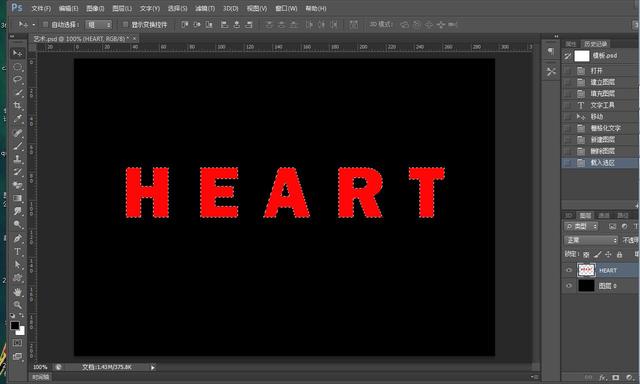Select the Shape tool
The width and height of the screenshot is (640, 384).
(17, 278)
